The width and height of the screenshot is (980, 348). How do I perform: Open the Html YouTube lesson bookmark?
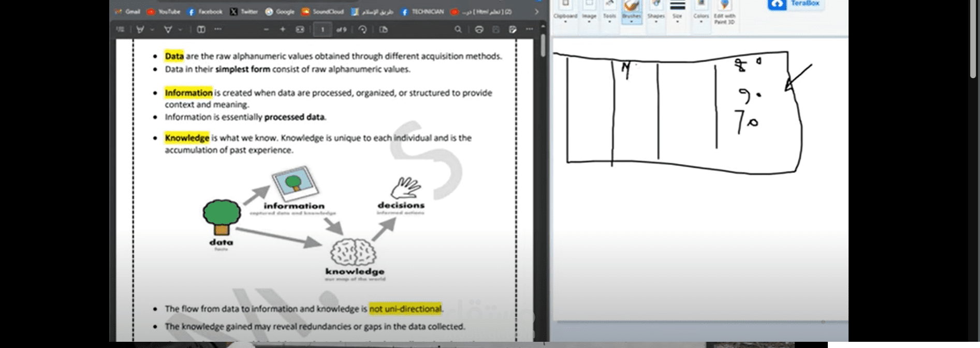click(481, 11)
